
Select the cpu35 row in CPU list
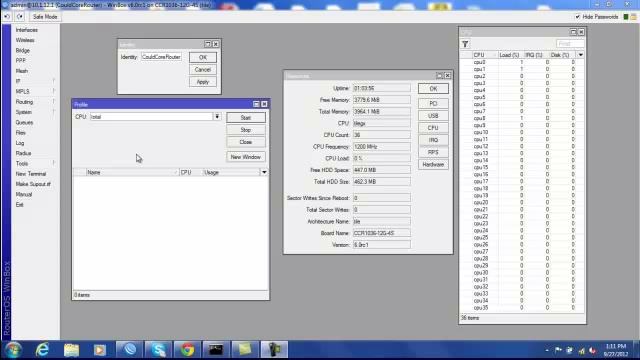point(522,308)
